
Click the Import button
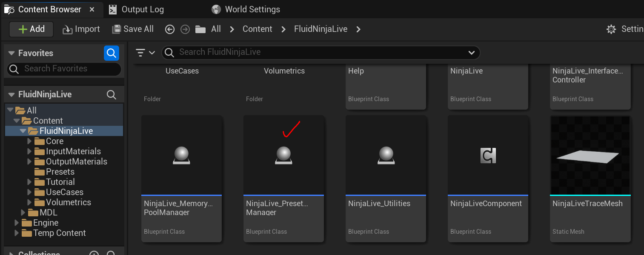[81, 29]
